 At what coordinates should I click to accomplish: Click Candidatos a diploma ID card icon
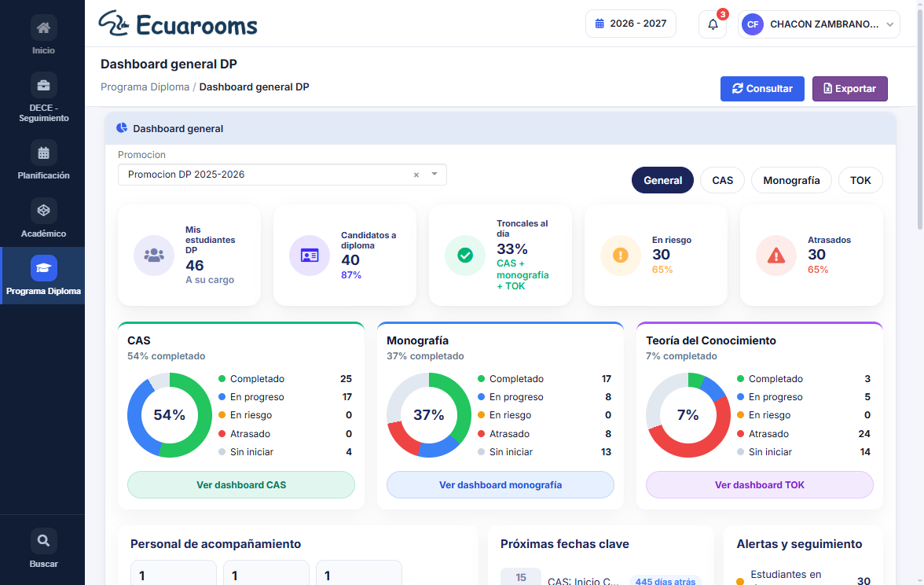310,256
